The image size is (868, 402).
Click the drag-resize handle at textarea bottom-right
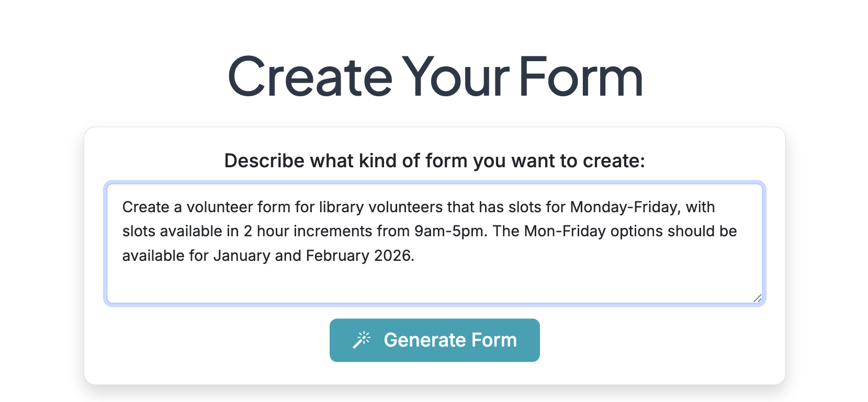(757, 298)
